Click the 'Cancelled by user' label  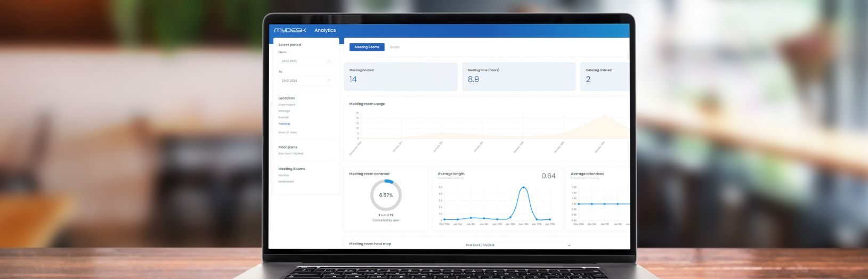tap(386, 220)
